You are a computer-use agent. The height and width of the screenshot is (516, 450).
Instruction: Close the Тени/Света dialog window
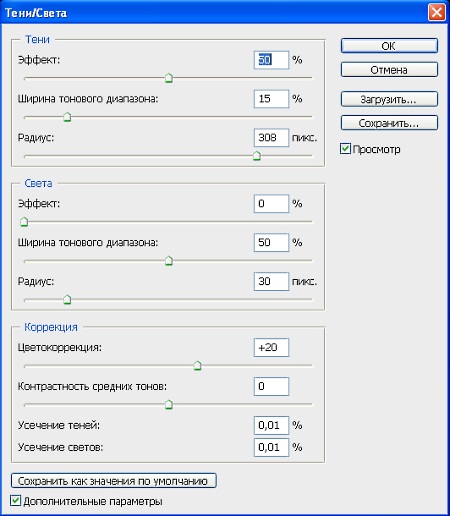tap(437, 13)
